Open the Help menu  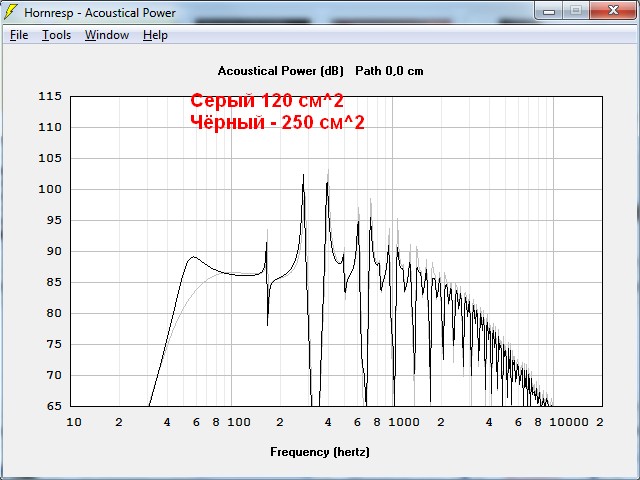coord(155,35)
